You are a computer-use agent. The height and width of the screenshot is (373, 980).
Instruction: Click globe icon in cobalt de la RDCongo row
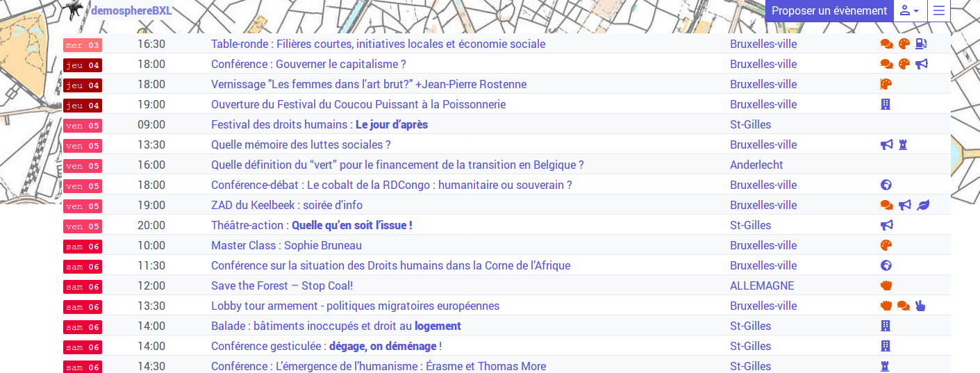(886, 185)
